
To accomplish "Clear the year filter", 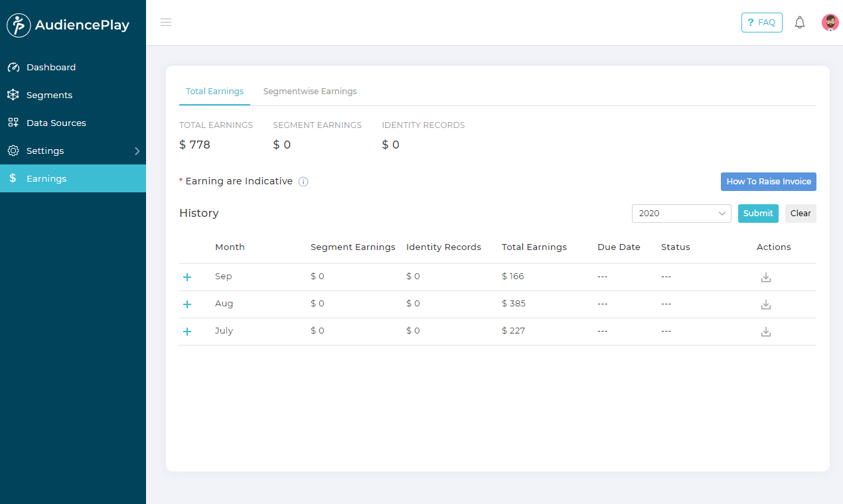I will [801, 214].
